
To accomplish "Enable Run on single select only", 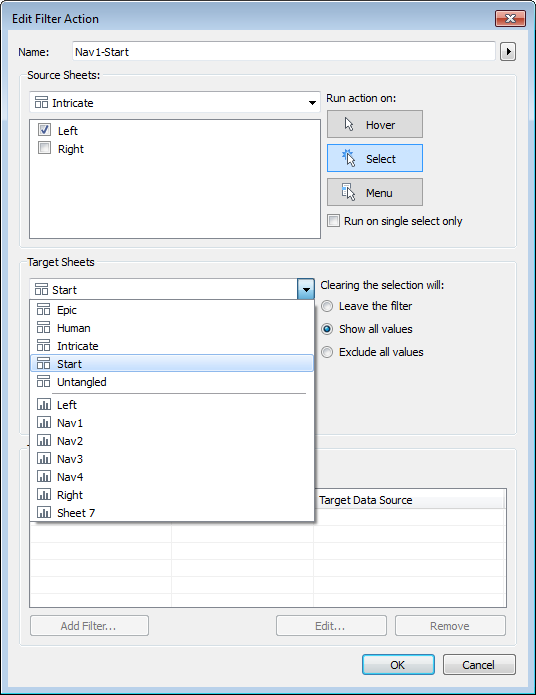I will click(x=333, y=221).
